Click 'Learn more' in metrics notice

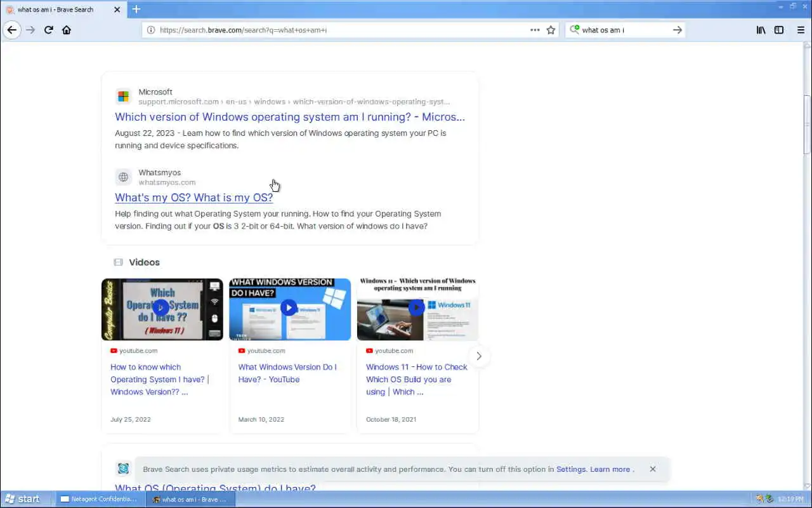[x=610, y=469]
